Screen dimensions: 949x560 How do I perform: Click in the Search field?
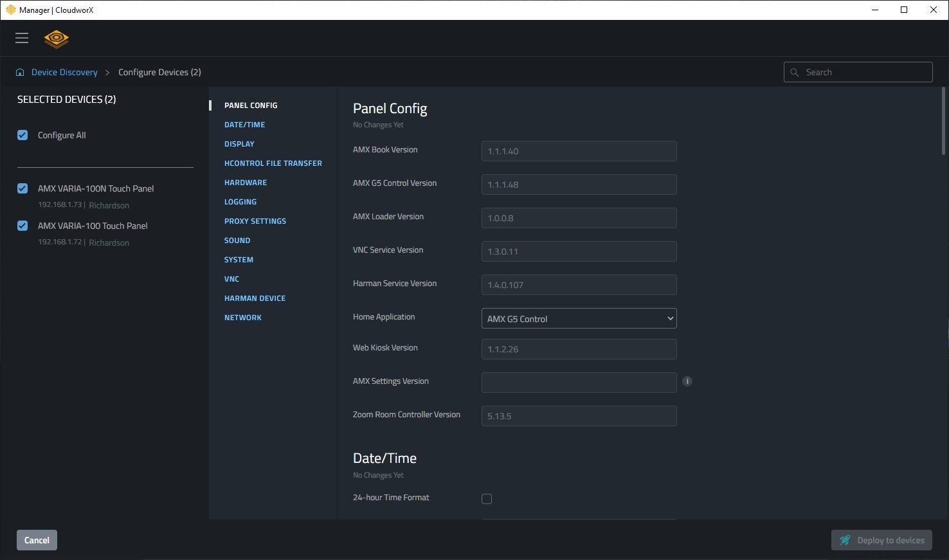(x=858, y=72)
